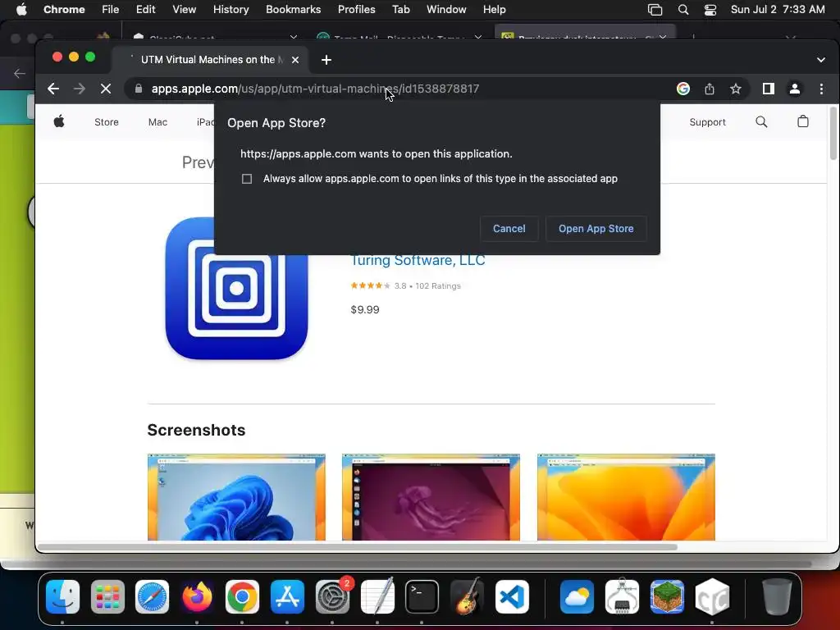Viewport: 840px width, 630px height.
Task: Open App Store from the Dock
Action: pos(287,596)
